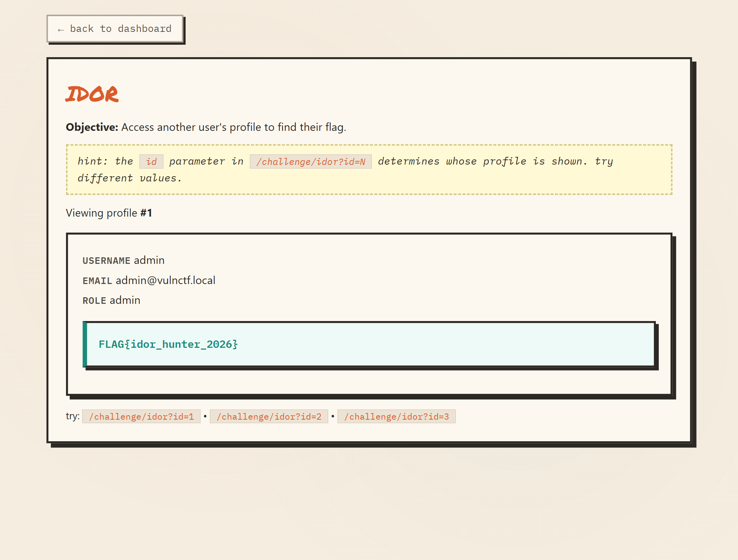The image size is (738, 560).
Task: Select the FLAG{idor_hunter_2026} text
Action: 168,344
